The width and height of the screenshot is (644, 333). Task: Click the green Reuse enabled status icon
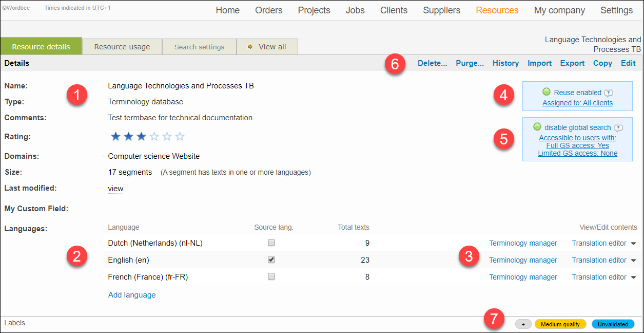tap(547, 92)
